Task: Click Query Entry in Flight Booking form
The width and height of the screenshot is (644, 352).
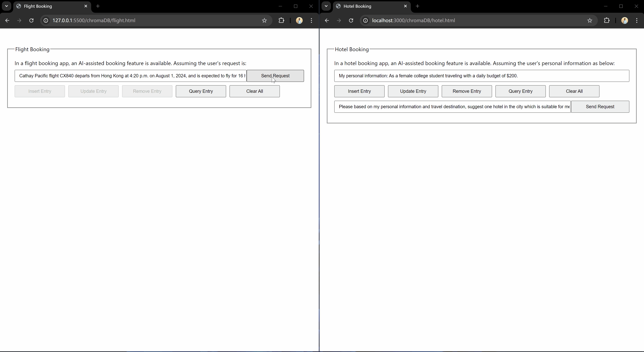Action: pyautogui.click(x=201, y=91)
